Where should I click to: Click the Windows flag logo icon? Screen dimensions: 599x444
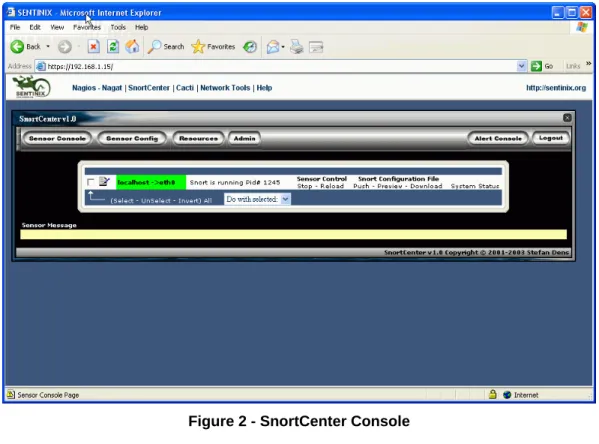[582, 27]
